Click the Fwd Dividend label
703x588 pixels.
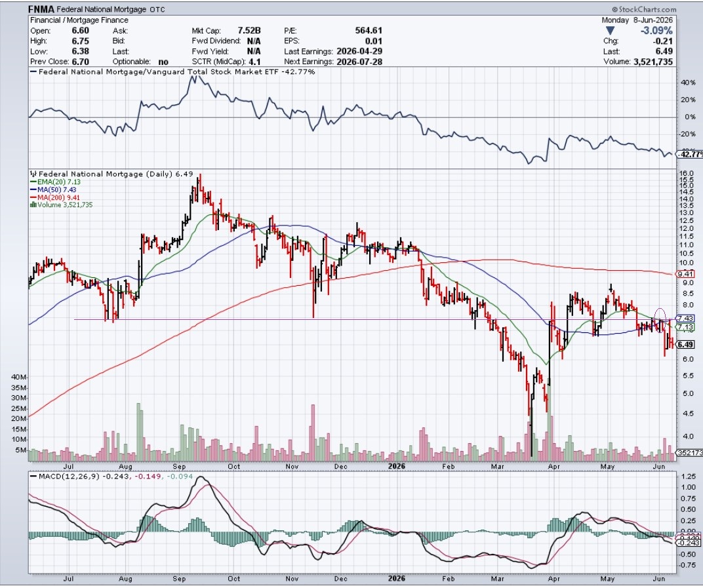click(216, 41)
